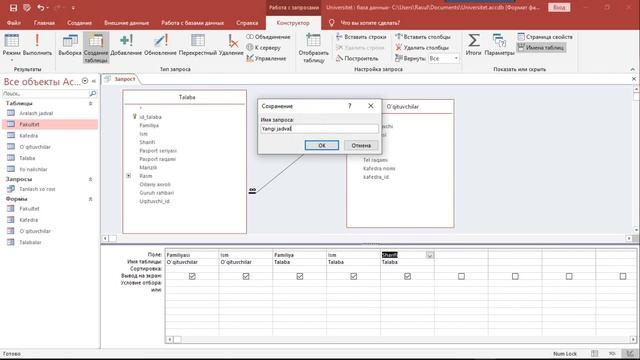Open query Параметры
The height and width of the screenshot is (360, 640).
[500, 45]
